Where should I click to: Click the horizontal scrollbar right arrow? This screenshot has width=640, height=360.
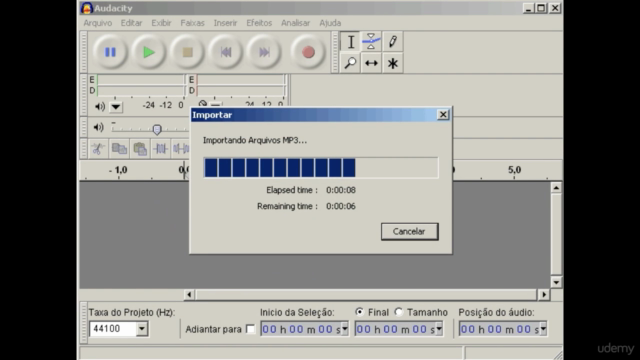544,294
